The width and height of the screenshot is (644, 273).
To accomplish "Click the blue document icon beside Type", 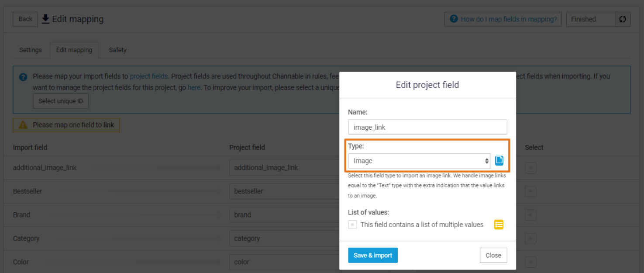I will [499, 160].
